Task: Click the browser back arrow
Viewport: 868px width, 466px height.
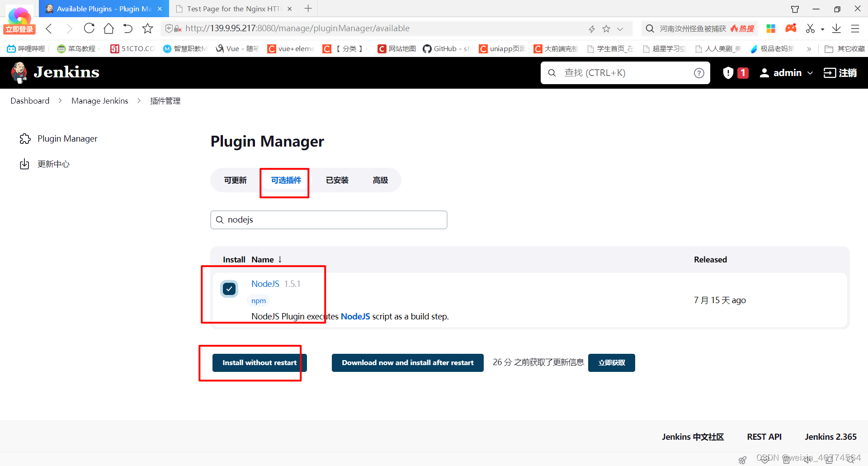Action: coord(49,29)
